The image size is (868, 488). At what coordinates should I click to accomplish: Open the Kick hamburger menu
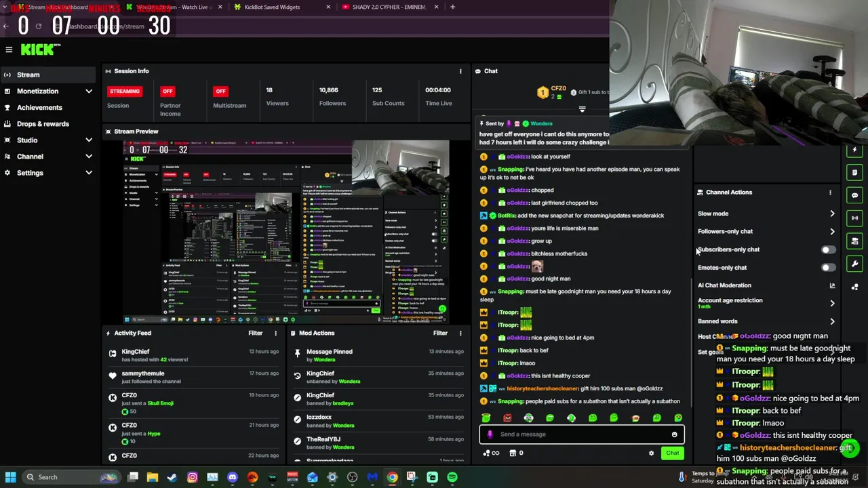pos(9,49)
